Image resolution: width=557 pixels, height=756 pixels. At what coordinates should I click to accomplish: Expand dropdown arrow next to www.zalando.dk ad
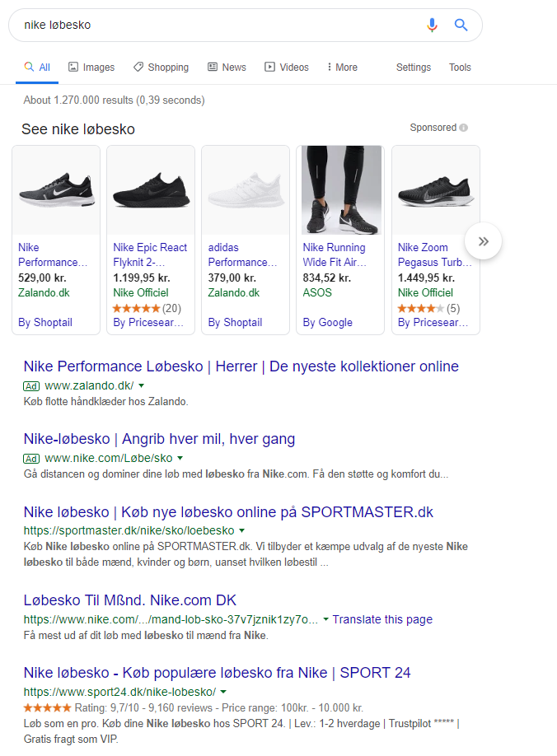[141, 385]
